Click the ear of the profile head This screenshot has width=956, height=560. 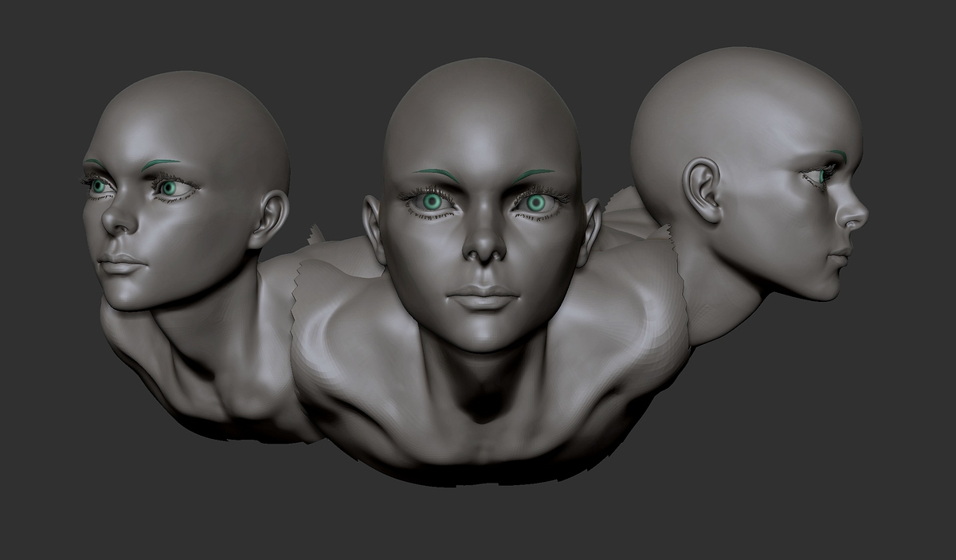[704, 190]
